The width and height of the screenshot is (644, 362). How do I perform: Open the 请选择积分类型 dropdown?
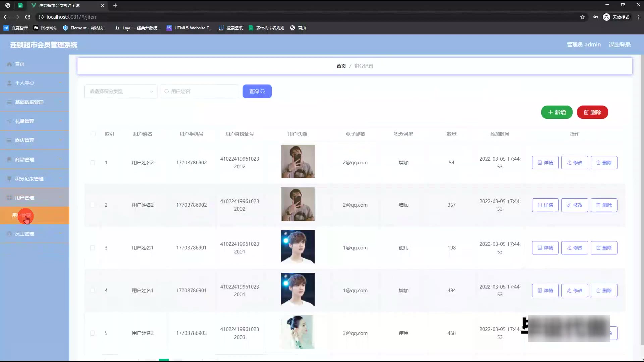point(120,91)
